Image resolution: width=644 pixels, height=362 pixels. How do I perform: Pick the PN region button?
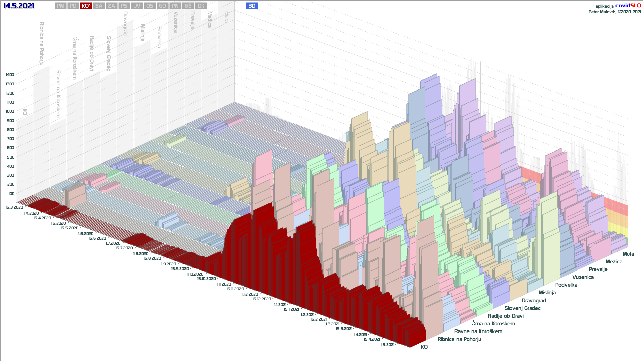coord(175,6)
